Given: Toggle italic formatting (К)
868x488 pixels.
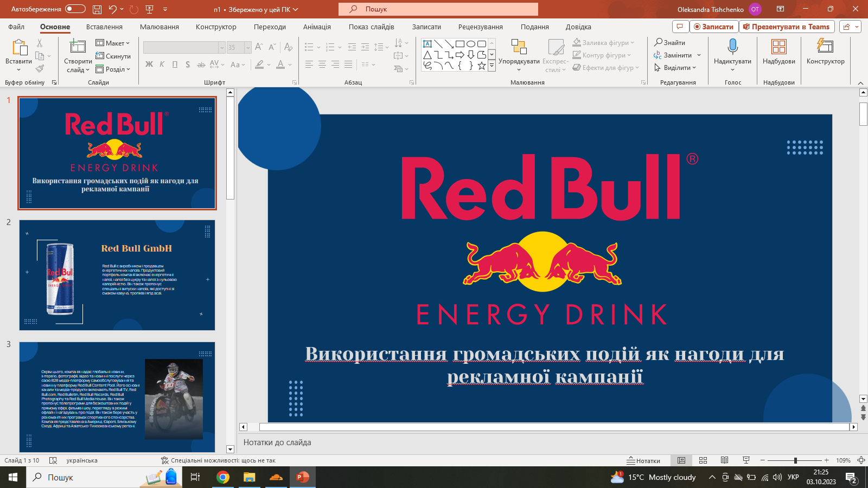Looking at the screenshot, I should pyautogui.click(x=162, y=65).
